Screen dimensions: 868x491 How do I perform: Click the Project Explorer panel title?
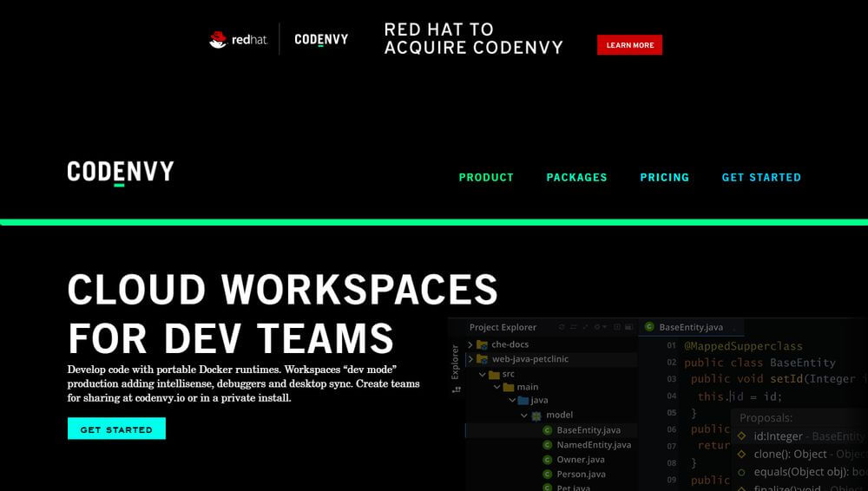[x=503, y=327]
